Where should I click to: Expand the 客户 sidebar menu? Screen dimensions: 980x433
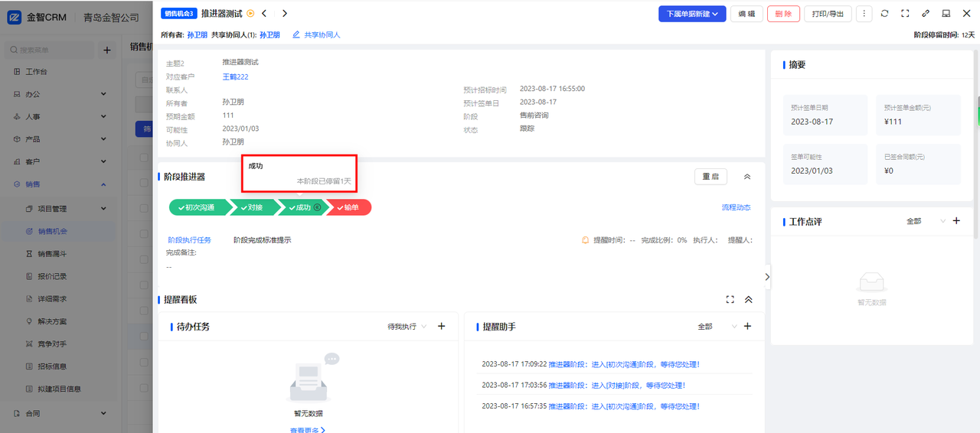pos(103,162)
